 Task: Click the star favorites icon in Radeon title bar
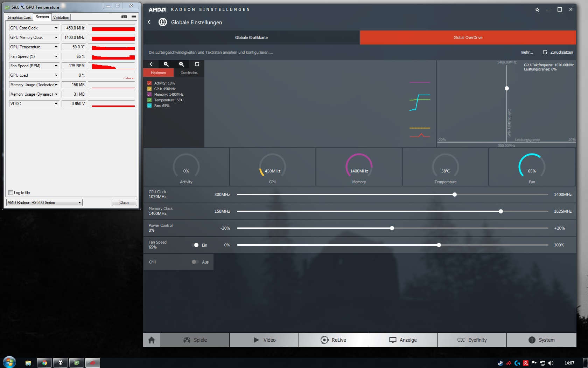point(537,9)
